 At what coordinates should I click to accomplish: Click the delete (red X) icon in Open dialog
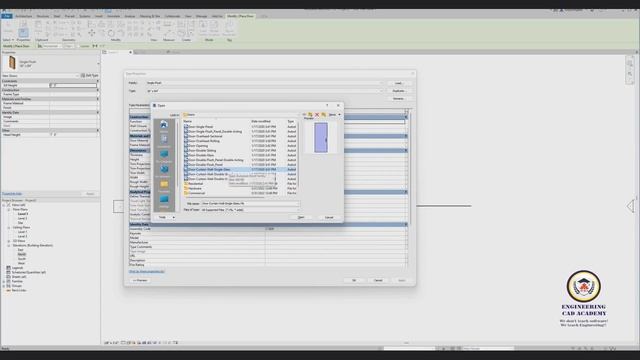[x=317, y=115]
